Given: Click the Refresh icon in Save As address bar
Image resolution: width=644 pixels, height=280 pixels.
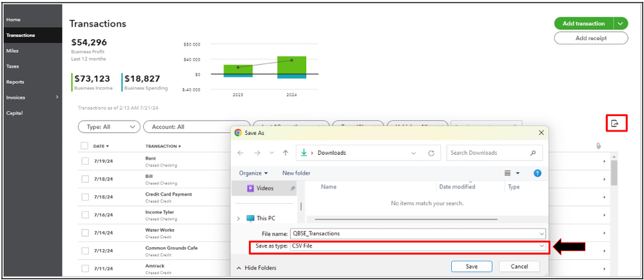Looking at the screenshot, I should [x=431, y=153].
